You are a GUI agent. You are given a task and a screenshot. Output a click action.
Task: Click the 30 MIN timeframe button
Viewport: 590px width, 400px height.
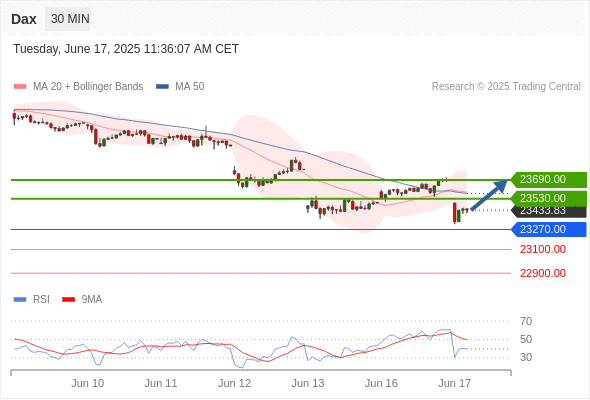tap(68, 19)
